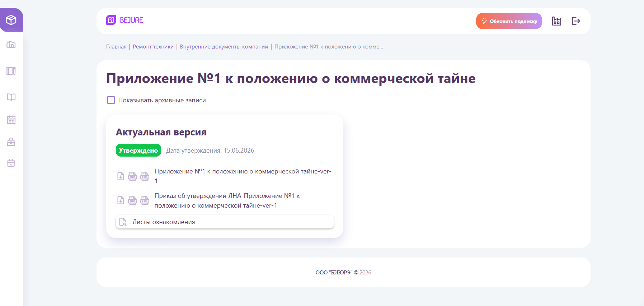Click the logout icon in header
Image resolution: width=644 pixels, height=306 pixels.
pyautogui.click(x=576, y=21)
